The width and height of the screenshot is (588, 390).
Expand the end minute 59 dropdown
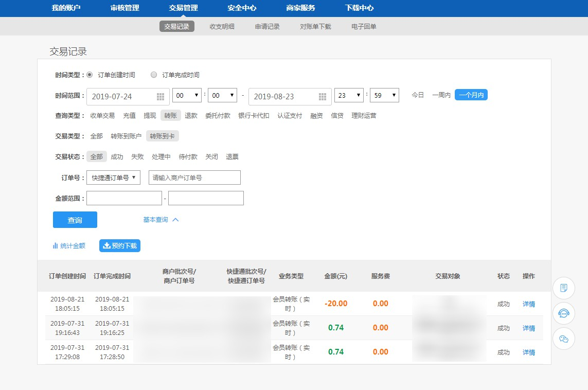(384, 96)
